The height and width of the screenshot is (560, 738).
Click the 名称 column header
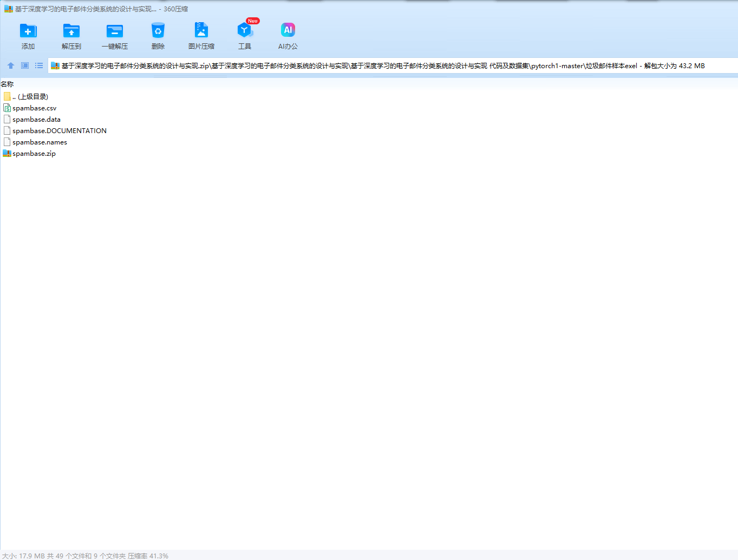coord(7,84)
